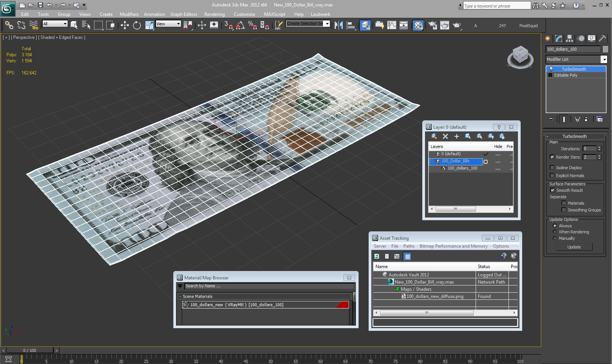Select the Always update radio button
Image resolution: width=612 pixels, height=364 pixels.
pos(555,226)
